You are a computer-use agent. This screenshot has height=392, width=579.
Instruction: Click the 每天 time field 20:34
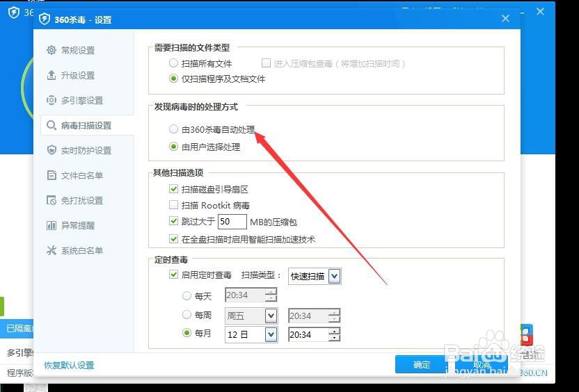pos(245,295)
